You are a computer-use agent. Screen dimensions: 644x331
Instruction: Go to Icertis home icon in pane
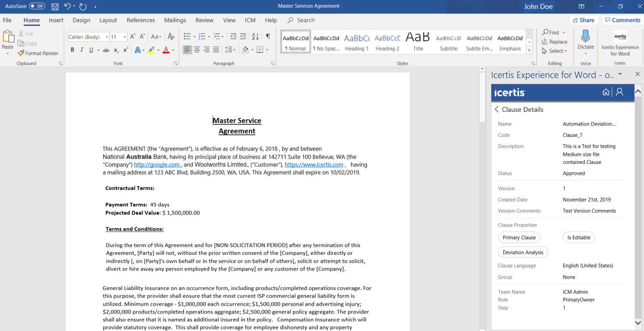606,92
